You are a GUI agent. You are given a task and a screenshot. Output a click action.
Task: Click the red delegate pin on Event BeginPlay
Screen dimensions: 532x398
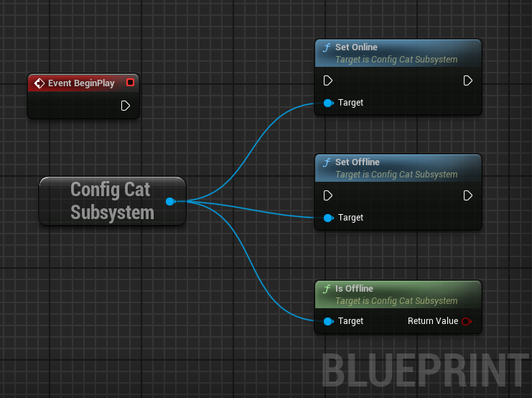coord(130,83)
